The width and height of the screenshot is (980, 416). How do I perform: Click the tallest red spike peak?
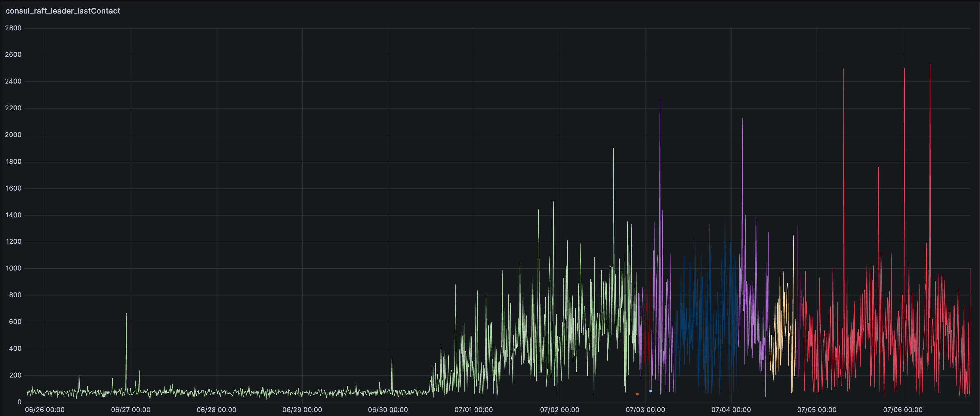point(930,64)
